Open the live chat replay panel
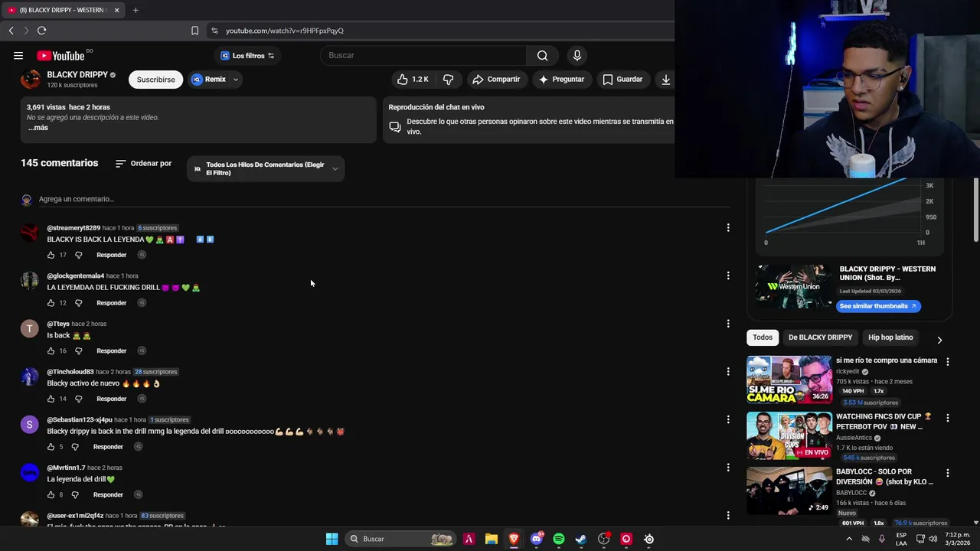Viewport: 980px width, 551px height. click(x=528, y=119)
